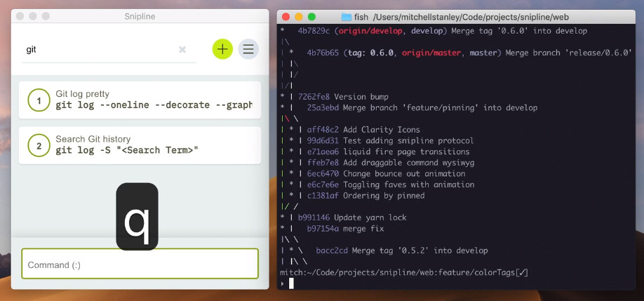Viewport: 644px width, 301px height.
Task: Click the number 1 circle badge
Action: point(39,100)
